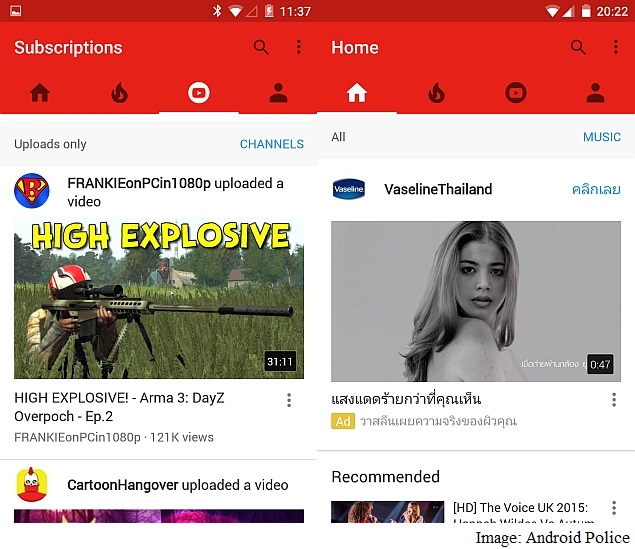Tap the VaselineThailand channel name

[x=438, y=189]
